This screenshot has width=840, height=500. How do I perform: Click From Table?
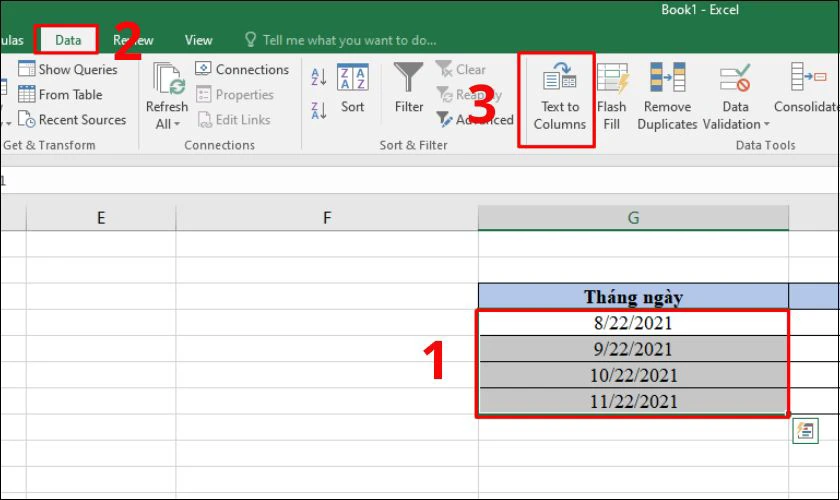(60, 94)
